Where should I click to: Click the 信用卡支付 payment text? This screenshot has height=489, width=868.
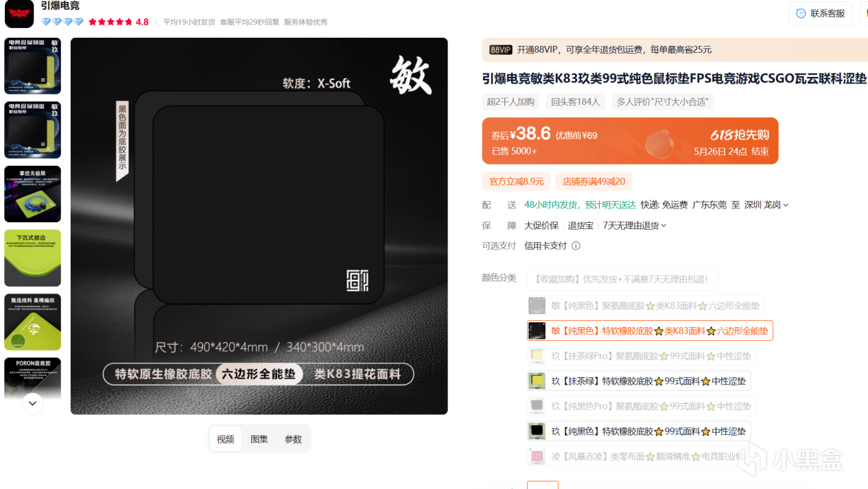tap(546, 246)
